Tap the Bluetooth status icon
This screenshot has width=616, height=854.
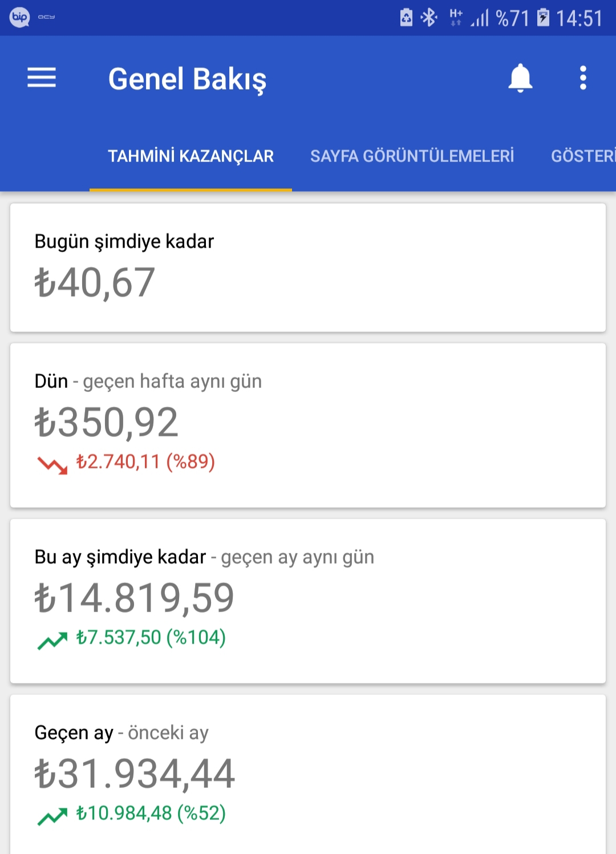428,18
